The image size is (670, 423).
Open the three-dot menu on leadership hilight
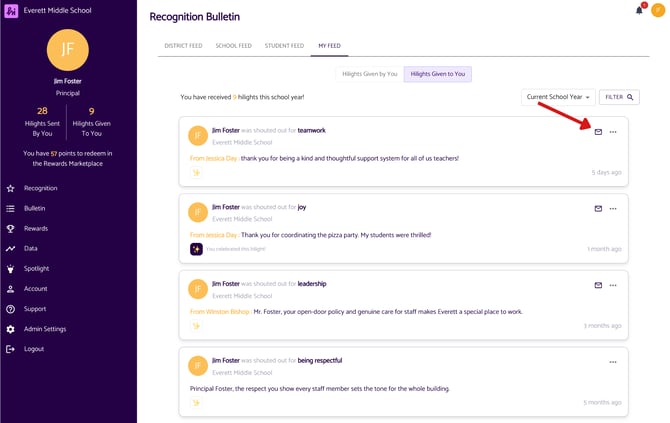pyautogui.click(x=613, y=285)
